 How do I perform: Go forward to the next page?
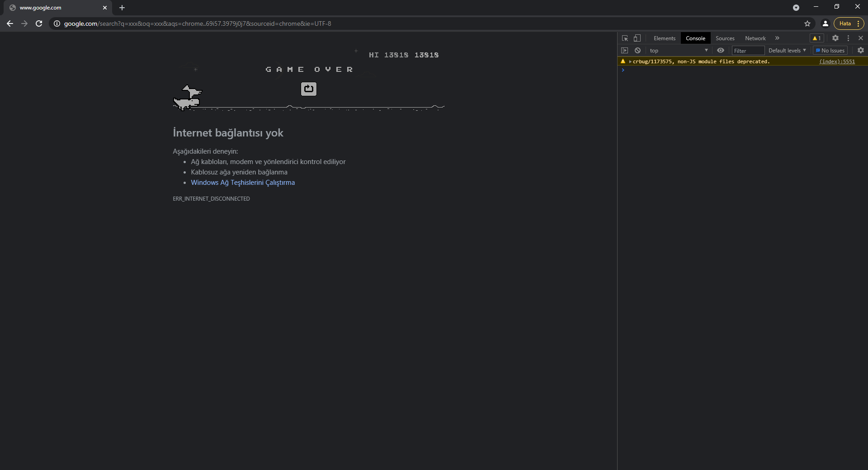click(x=24, y=23)
